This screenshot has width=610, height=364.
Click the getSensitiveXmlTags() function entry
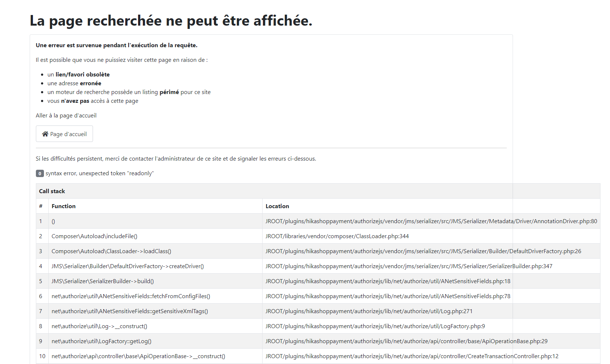pyautogui.click(x=130, y=311)
